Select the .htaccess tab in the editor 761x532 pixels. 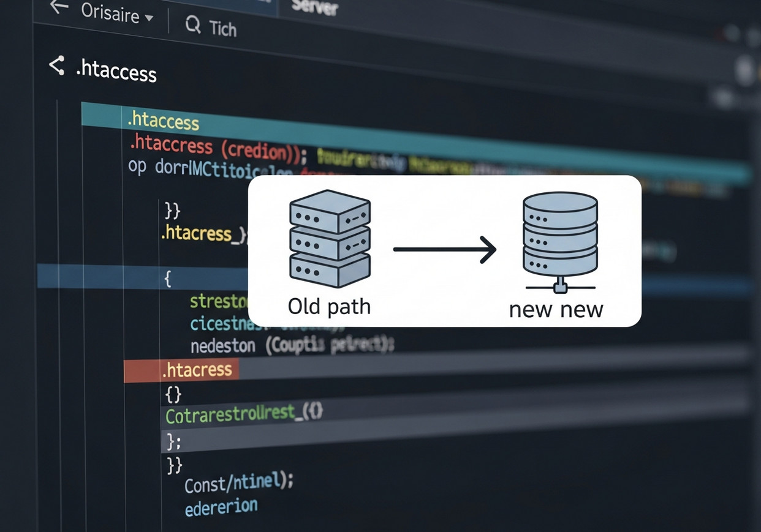point(163,122)
